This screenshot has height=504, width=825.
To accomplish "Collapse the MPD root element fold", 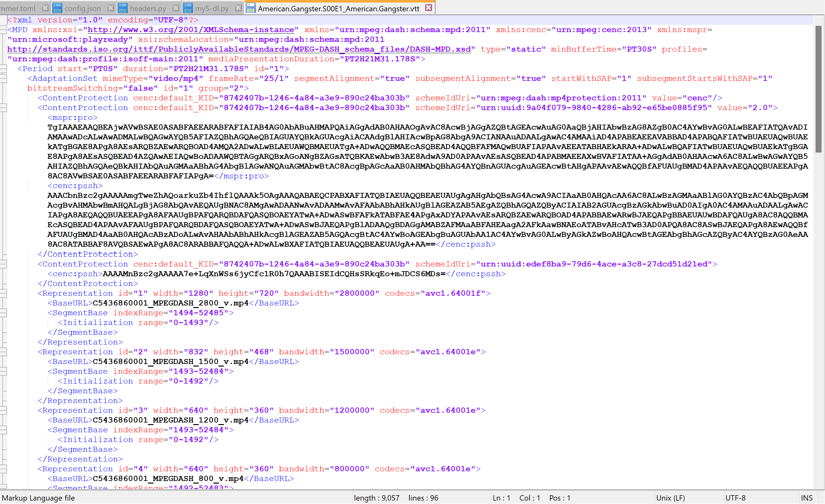I will [x=3, y=30].
